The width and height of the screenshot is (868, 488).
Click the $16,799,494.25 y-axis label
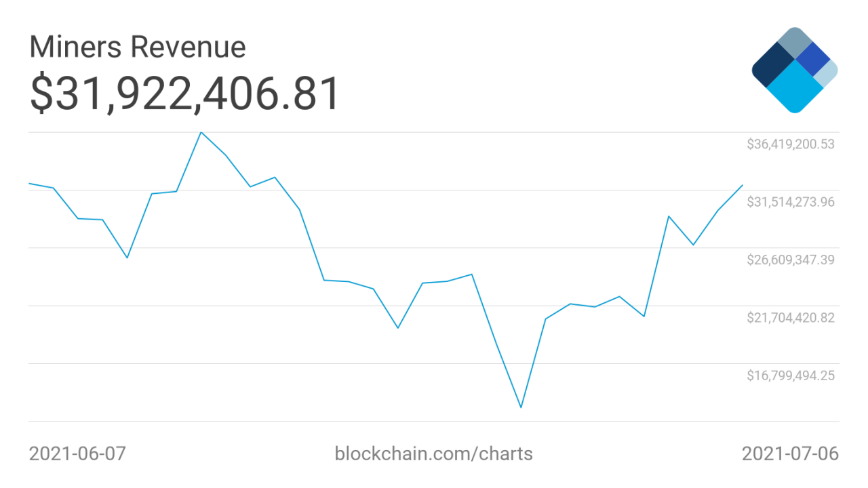[791, 375]
